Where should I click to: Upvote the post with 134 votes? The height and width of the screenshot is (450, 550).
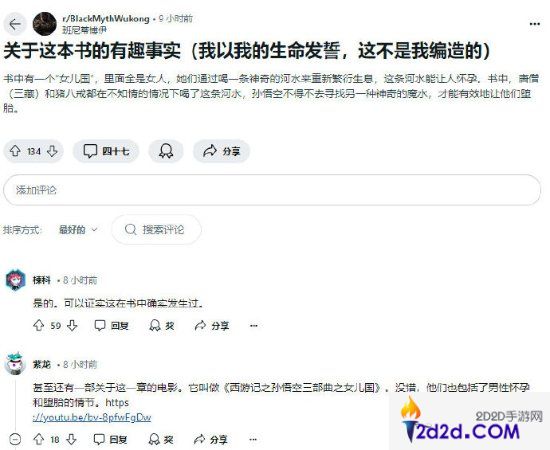[x=15, y=151]
